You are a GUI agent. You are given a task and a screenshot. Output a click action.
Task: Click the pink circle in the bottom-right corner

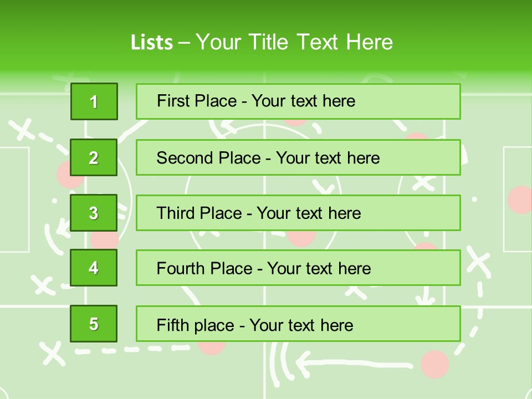(x=434, y=364)
